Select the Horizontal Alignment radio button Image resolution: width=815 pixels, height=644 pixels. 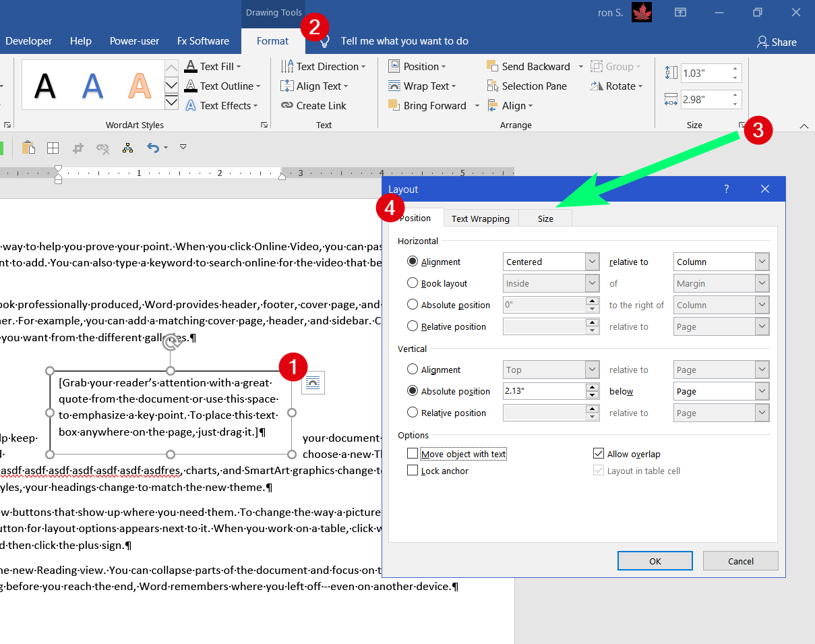click(x=413, y=262)
